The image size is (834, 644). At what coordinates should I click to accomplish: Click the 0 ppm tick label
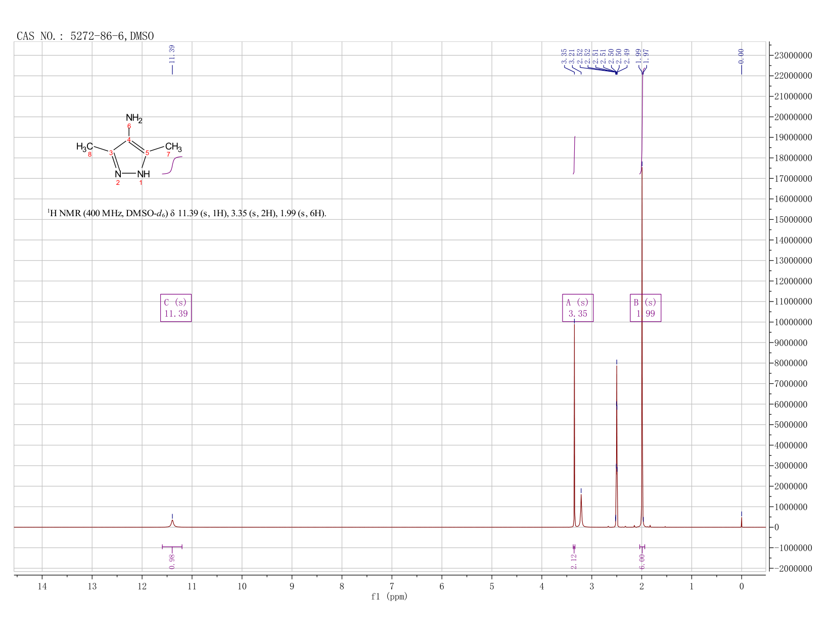[742, 586]
